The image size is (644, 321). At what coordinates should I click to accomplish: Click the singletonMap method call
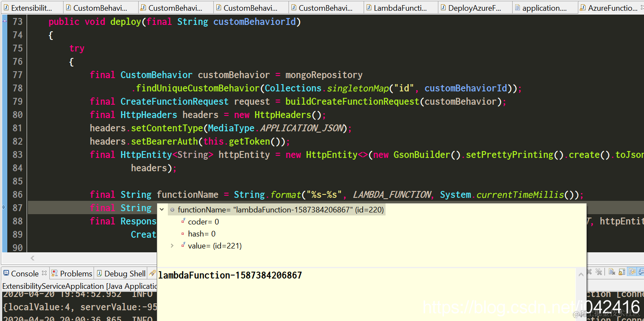[x=358, y=88]
